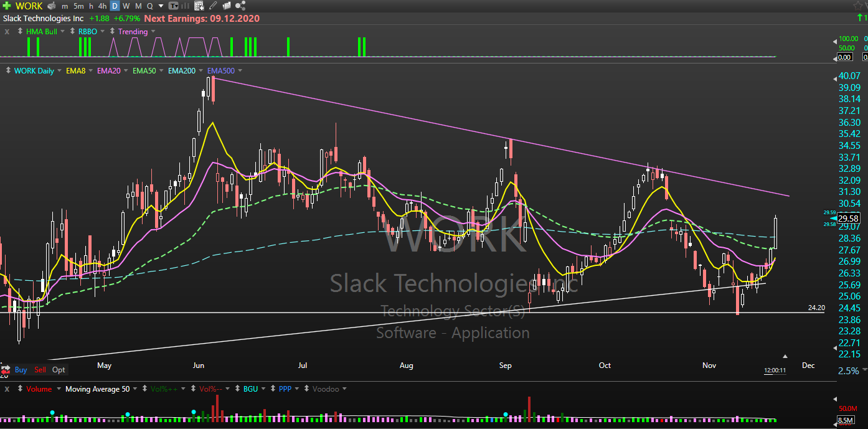Click reorder arrows beside Volume
The image size is (868, 429).
[x=21, y=389]
